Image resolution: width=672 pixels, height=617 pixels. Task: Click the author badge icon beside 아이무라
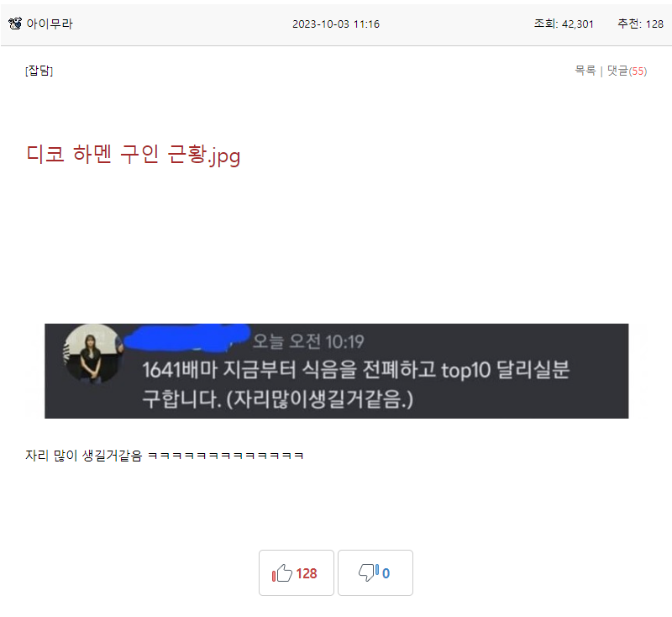coord(15,24)
